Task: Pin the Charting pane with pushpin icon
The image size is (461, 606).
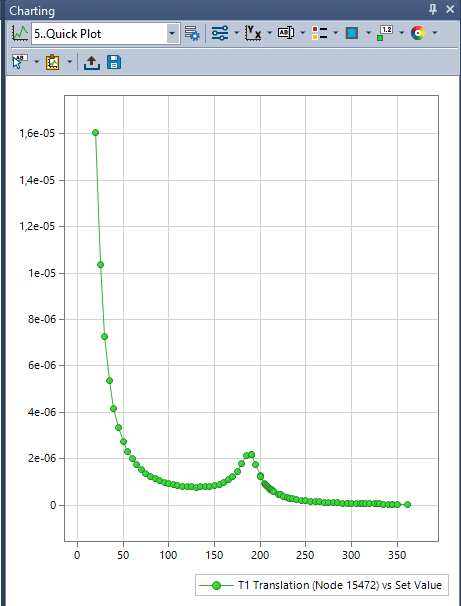Action: tap(433, 9)
